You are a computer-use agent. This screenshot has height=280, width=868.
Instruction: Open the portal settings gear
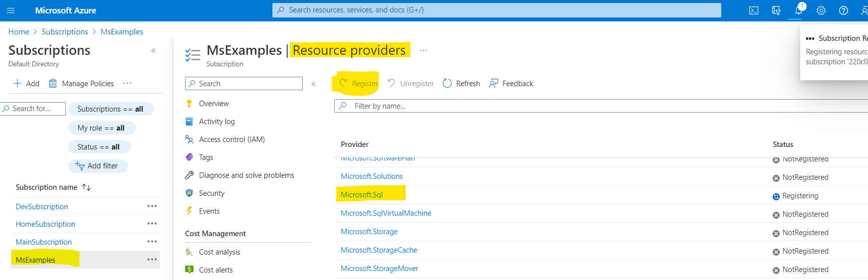pos(821,10)
